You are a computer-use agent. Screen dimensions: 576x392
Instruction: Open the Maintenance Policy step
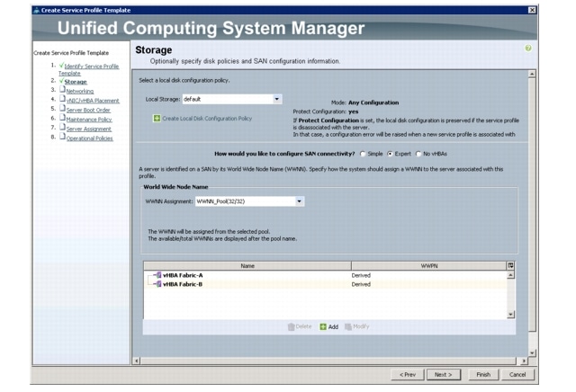click(89, 120)
